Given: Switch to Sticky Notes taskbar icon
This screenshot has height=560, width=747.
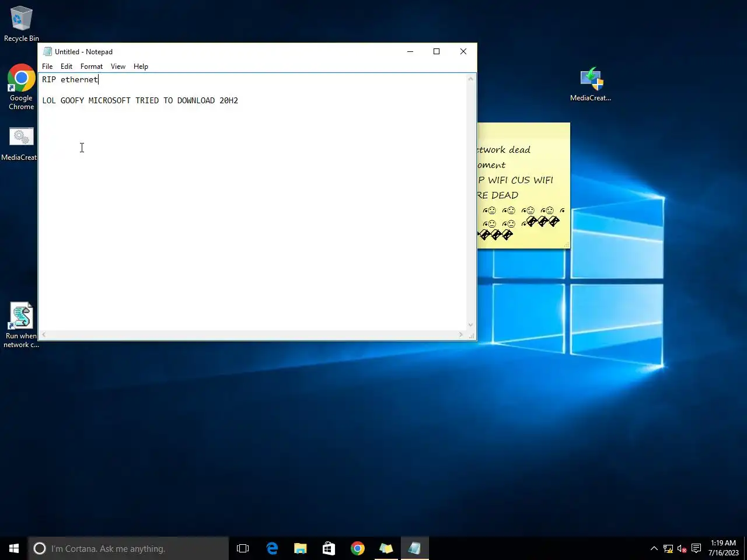Looking at the screenshot, I should pos(386,548).
